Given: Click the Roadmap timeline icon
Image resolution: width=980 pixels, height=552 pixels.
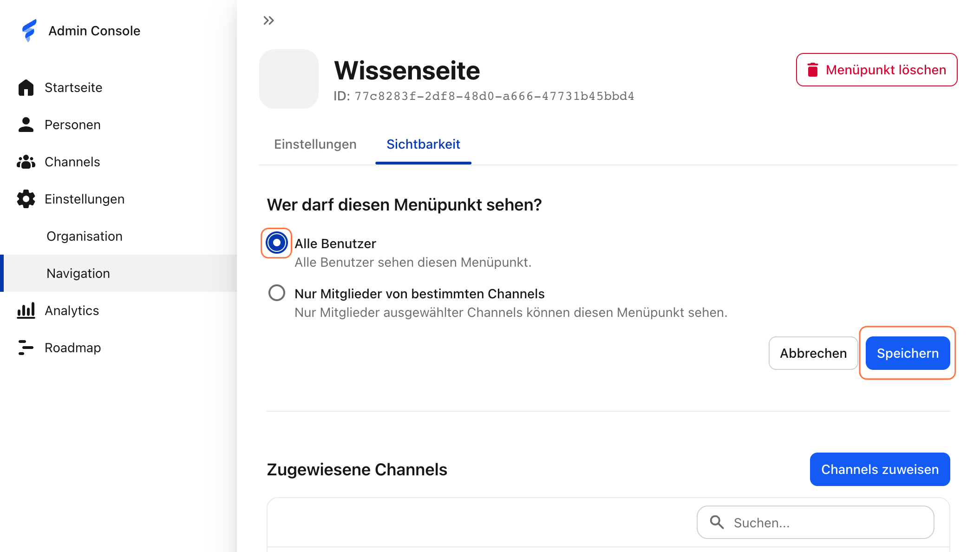Looking at the screenshot, I should coord(26,348).
